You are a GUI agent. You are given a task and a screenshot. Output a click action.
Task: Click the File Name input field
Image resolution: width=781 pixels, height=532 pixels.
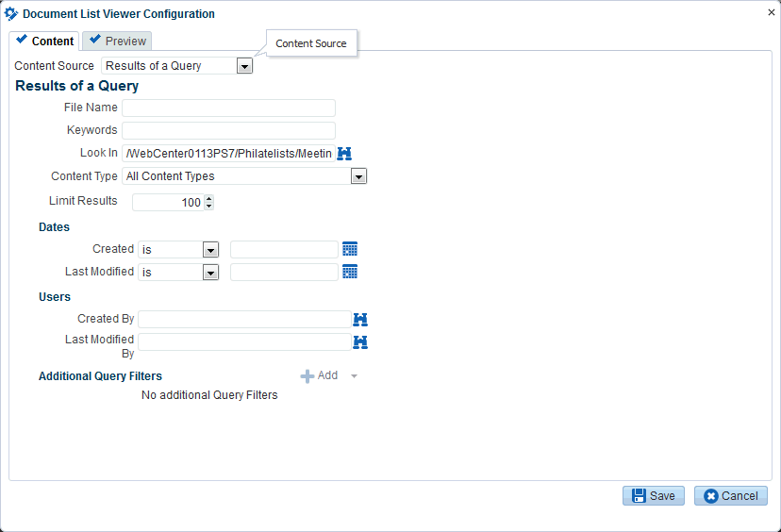(228, 108)
